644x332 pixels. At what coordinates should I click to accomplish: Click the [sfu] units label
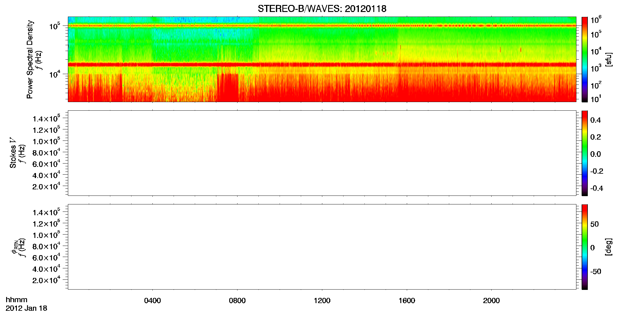(609, 59)
